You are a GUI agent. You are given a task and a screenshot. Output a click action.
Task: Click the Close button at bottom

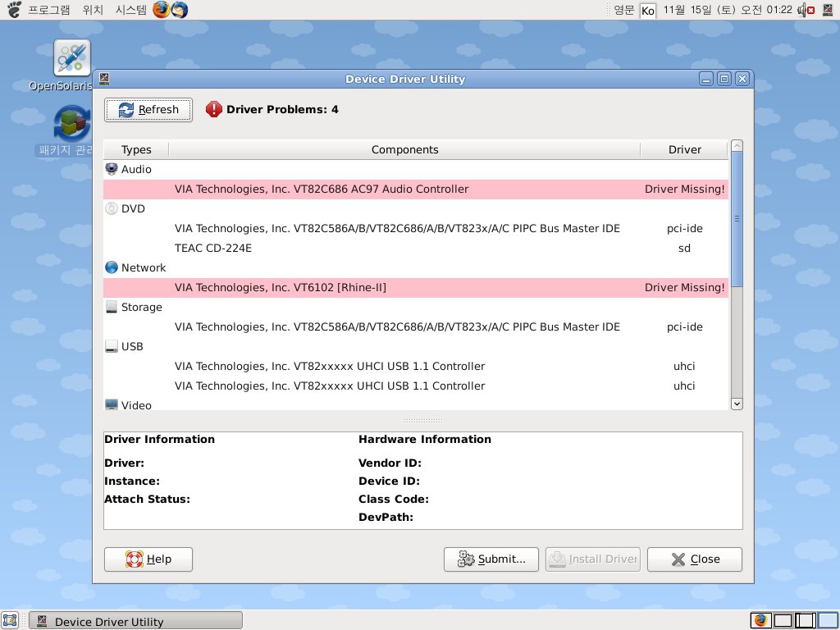pyautogui.click(x=695, y=559)
